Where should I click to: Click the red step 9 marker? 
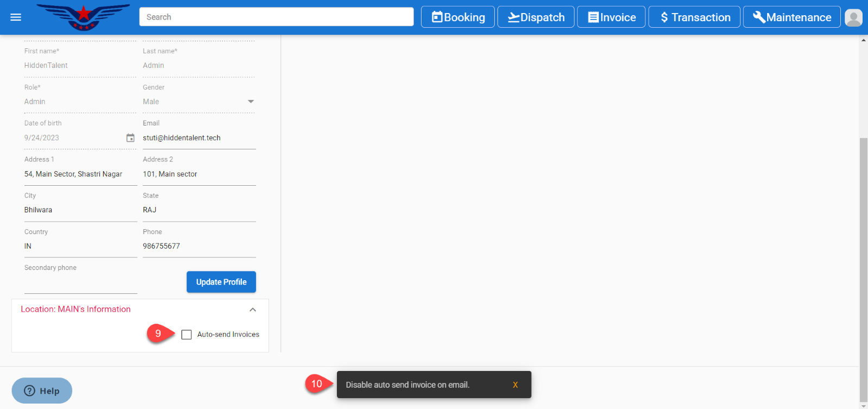coord(158,334)
